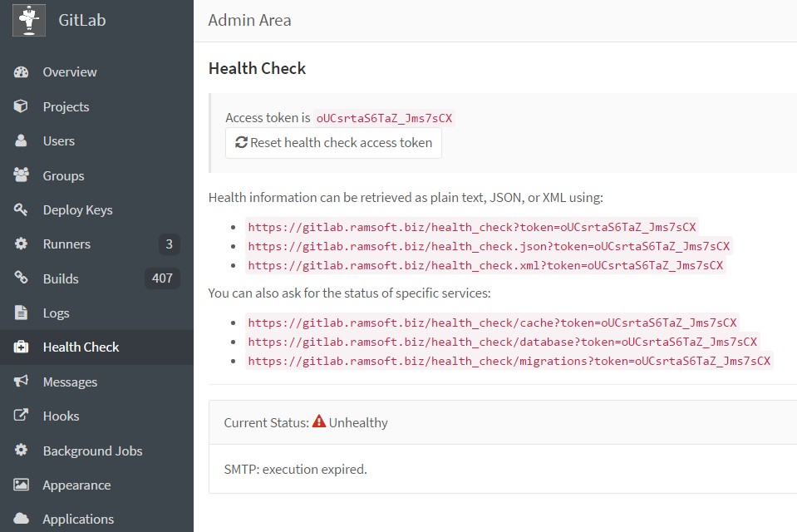This screenshot has width=797, height=532.
Task: Go to Background Jobs page
Action: click(92, 451)
